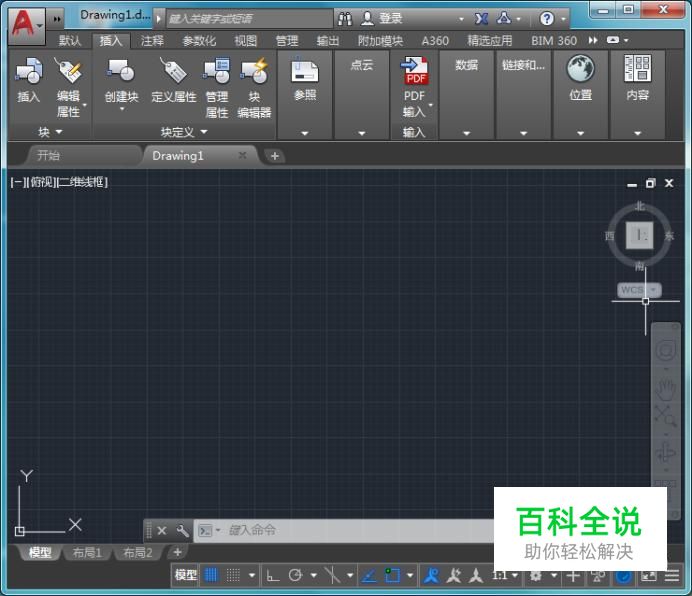Click the AutoCAD application menu logo
The height and width of the screenshot is (596, 692).
[x=22, y=20]
